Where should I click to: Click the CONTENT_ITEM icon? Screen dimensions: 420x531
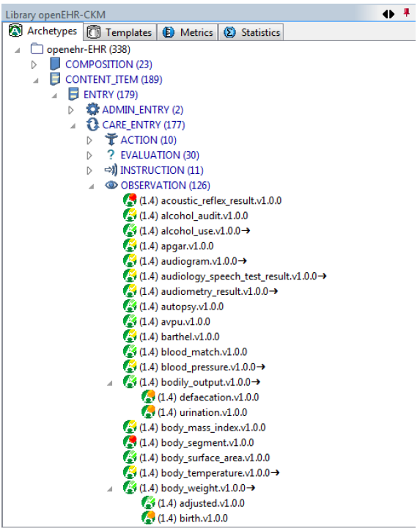pyautogui.click(x=55, y=79)
